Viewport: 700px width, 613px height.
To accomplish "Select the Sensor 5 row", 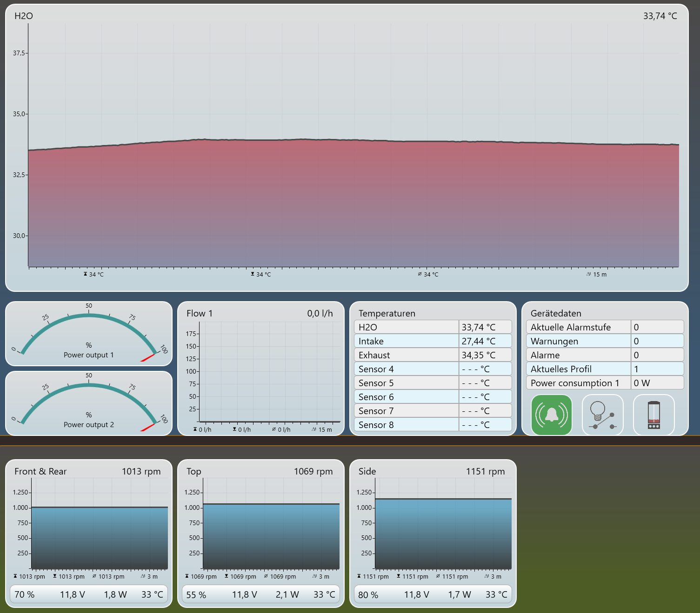I will click(433, 383).
